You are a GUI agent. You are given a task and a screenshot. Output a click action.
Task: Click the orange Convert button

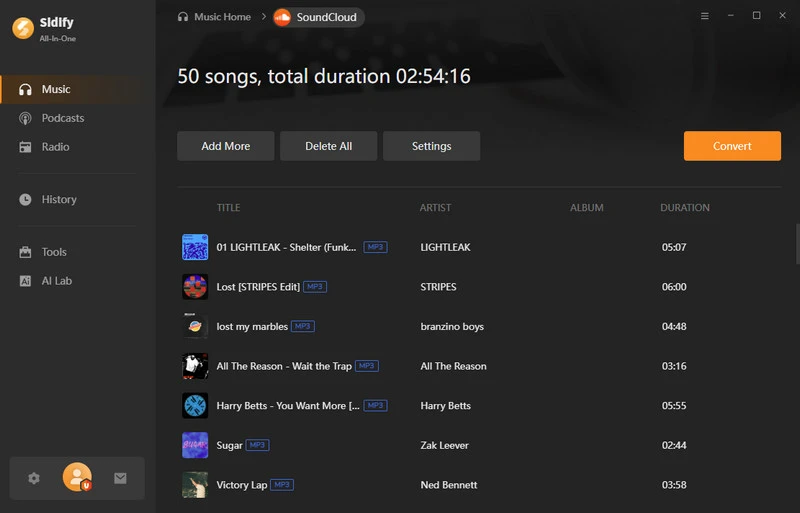732,146
